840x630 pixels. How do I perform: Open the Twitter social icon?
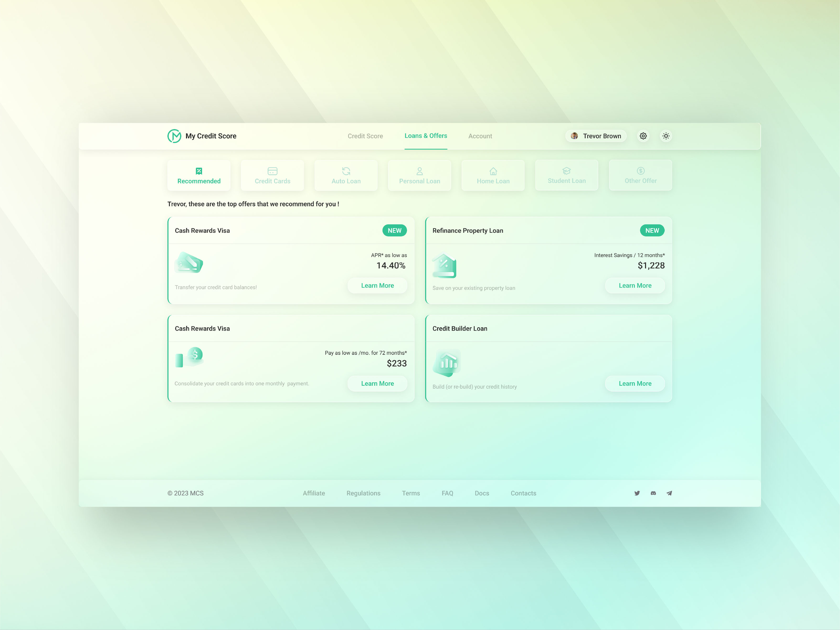[x=637, y=493]
